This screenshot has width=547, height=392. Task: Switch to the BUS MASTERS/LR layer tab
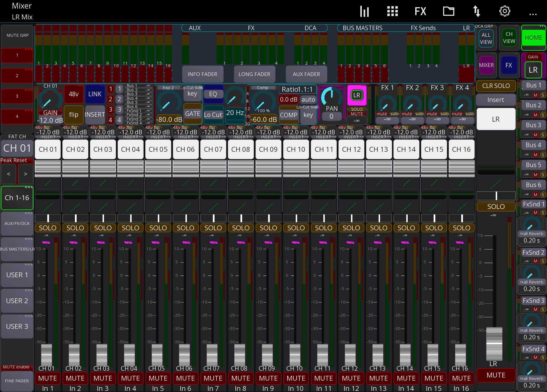tap(17, 249)
